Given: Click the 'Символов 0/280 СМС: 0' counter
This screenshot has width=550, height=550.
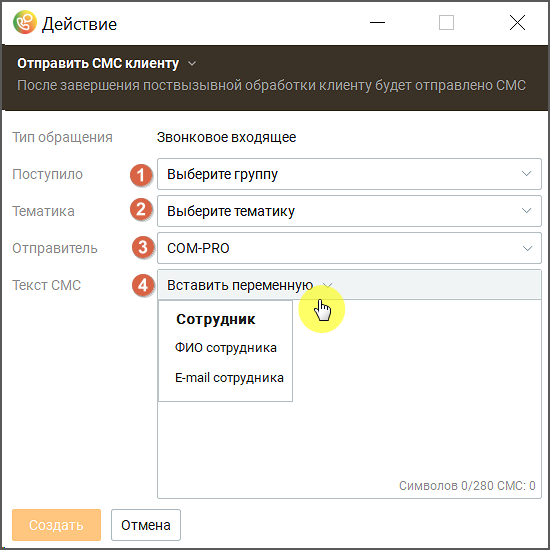Looking at the screenshot, I should [x=467, y=485].
